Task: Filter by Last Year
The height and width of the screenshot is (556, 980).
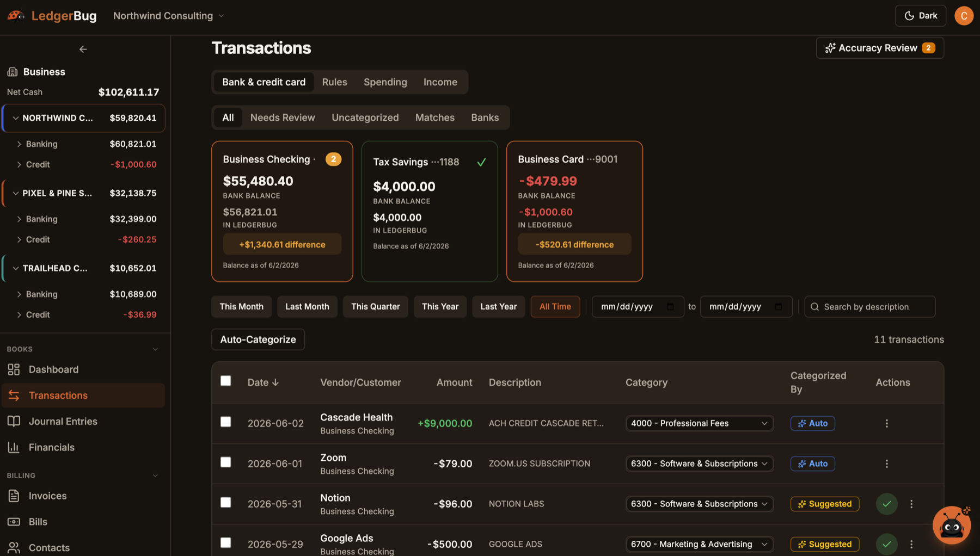Action: point(499,307)
